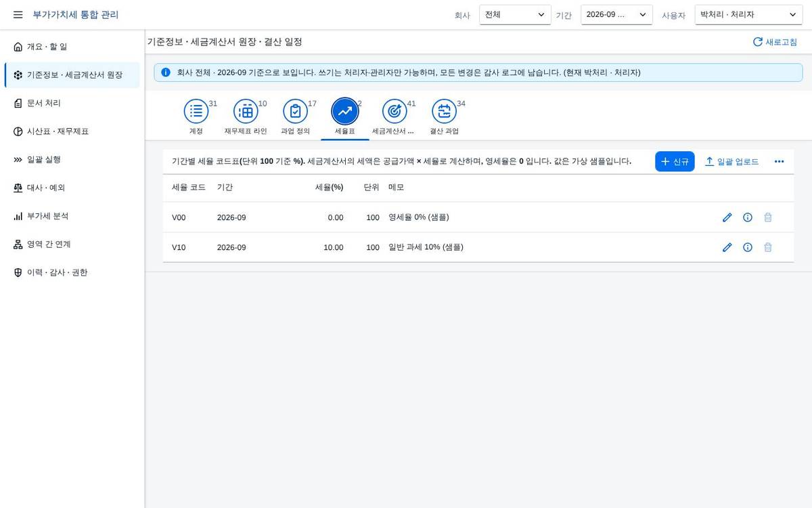Open 영역 간 연계 in sidebar

[x=72, y=245]
